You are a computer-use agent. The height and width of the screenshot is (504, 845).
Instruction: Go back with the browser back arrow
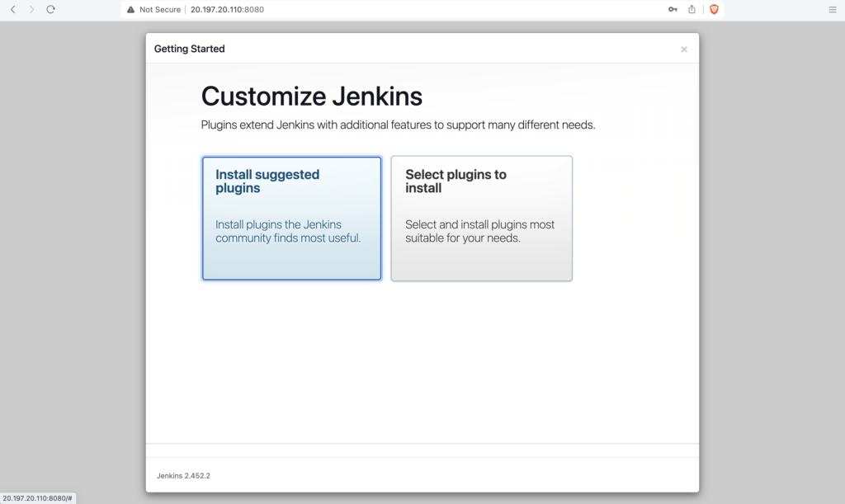[x=13, y=9]
